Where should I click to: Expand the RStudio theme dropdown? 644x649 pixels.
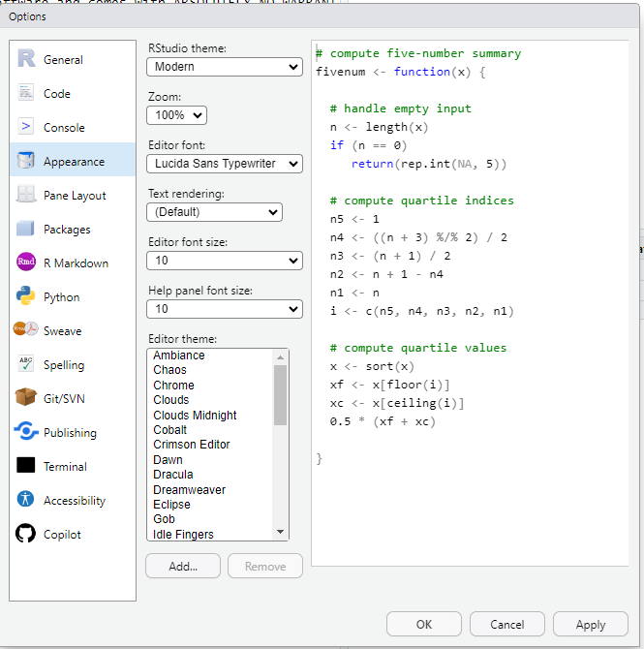[x=225, y=67]
